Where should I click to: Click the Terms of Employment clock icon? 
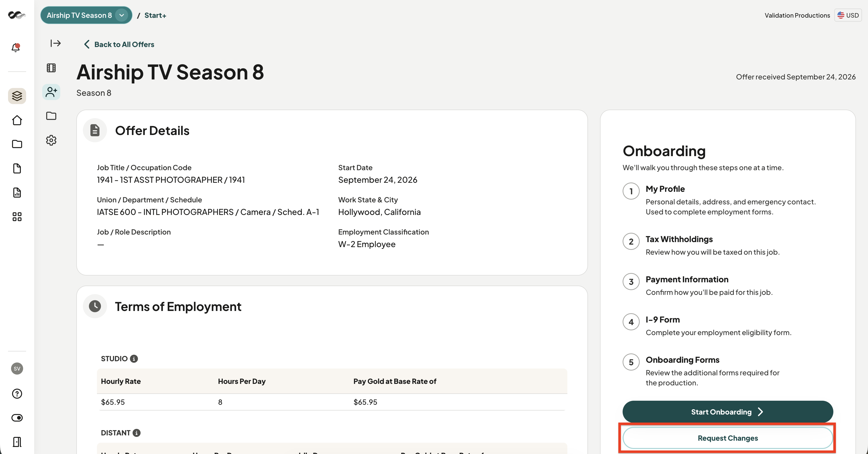click(x=95, y=306)
